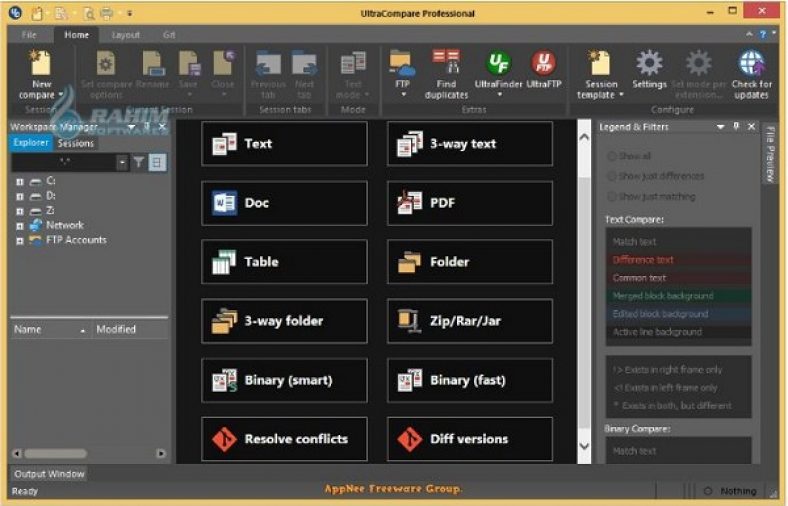Expand the D: drive node
The image size is (788, 506).
point(20,196)
